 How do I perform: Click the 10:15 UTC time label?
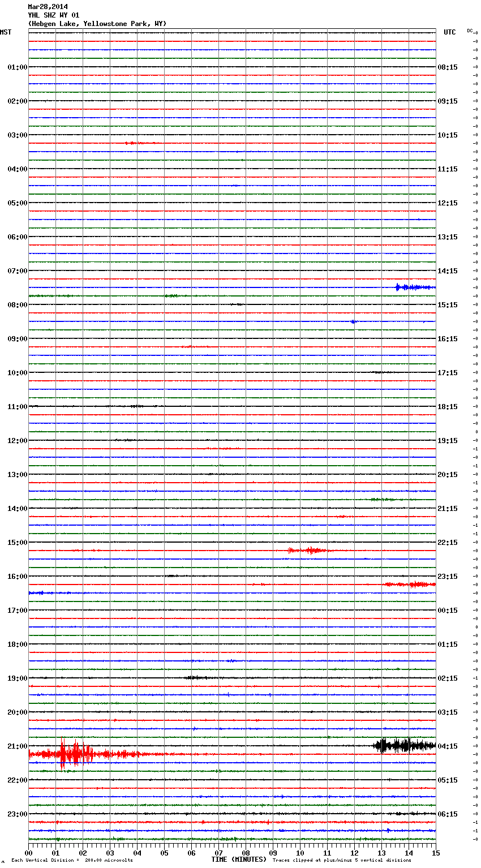click(x=448, y=135)
